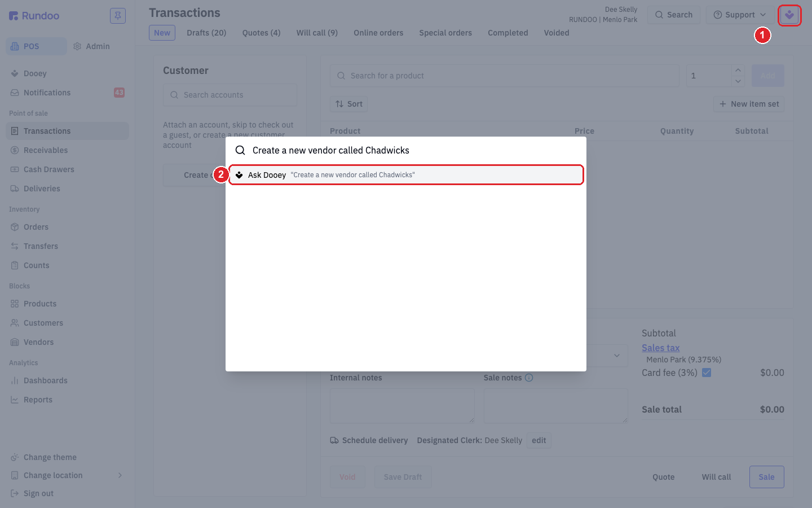Open Will call (9) tab
The height and width of the screenshot is (508, 812).
click(x=317, y=33)
